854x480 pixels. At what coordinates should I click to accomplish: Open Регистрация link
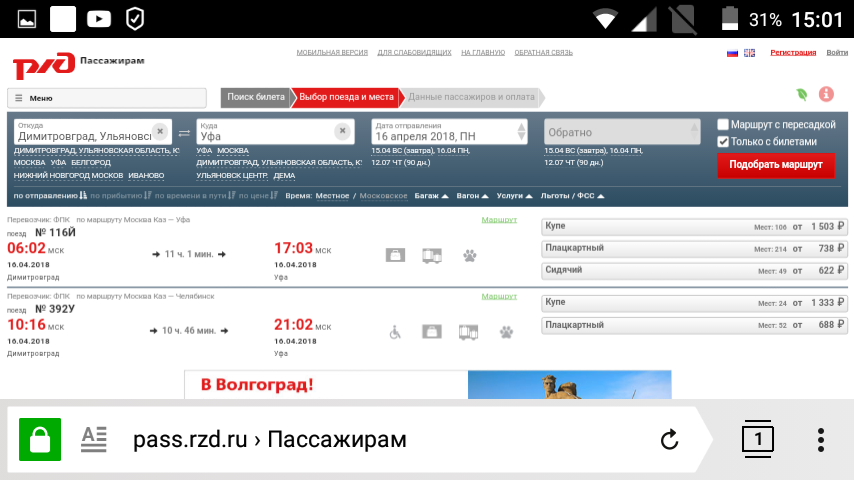(793, 52)
